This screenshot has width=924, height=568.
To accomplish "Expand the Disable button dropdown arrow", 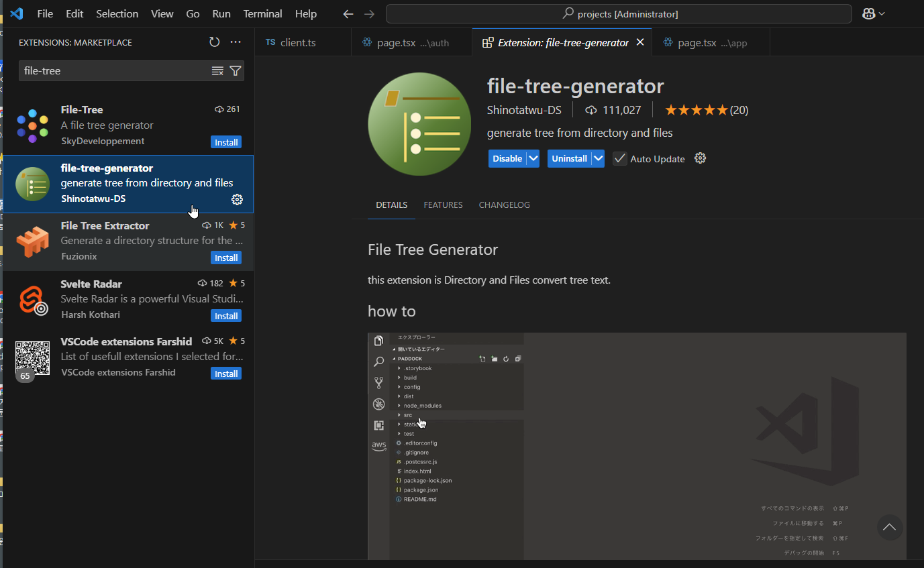I will [533, 159].
